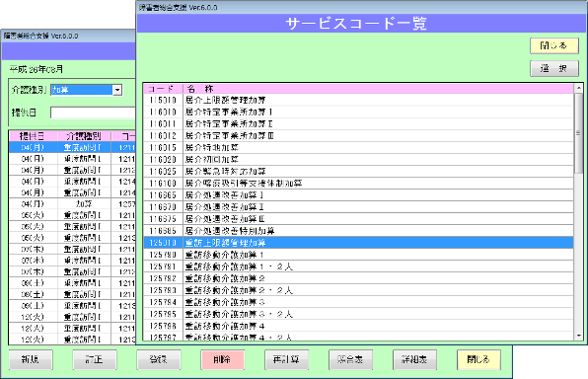Select row 125783 重訪移動介護加算2・2人
Image resolution: width=588 pixels, height=379 pixels.
pyautogui.click(x=358, y=290)
